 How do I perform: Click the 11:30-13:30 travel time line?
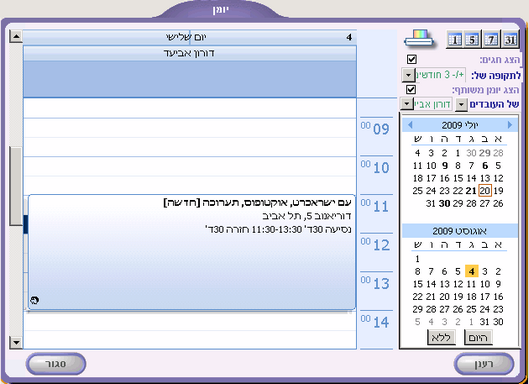(278, 230)
